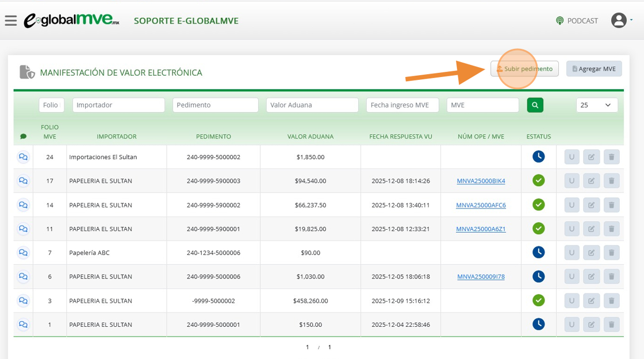Image resolution: width=644 pixels, height=359 pixels.
Task: Open the Podcast link
Action: point(577,21)
